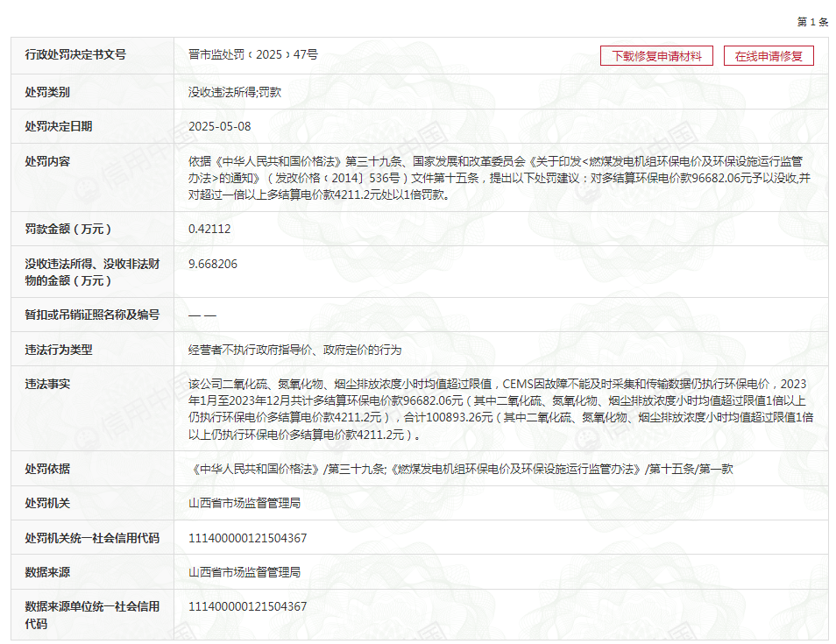Click the 处罚依据 label
836x644 pixels.
coord(47,469)
